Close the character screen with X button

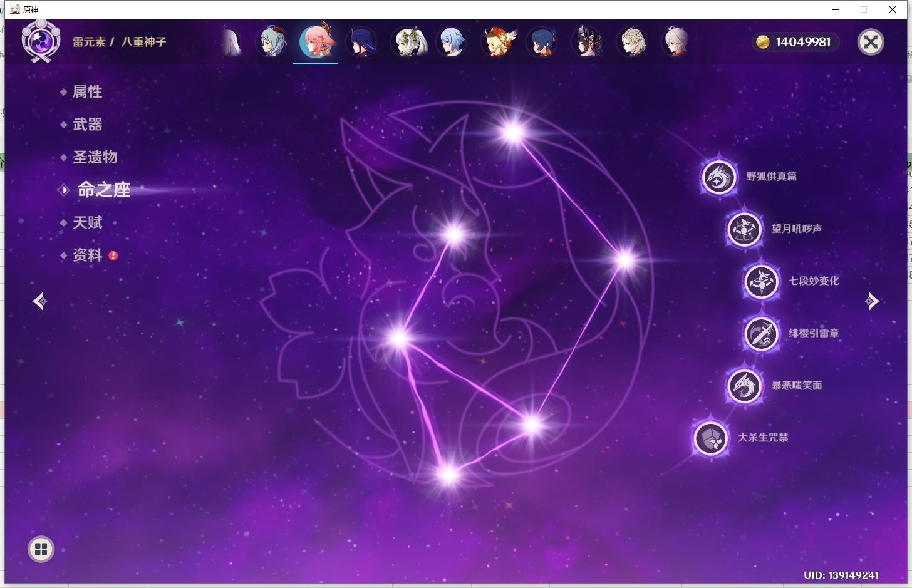871,42
